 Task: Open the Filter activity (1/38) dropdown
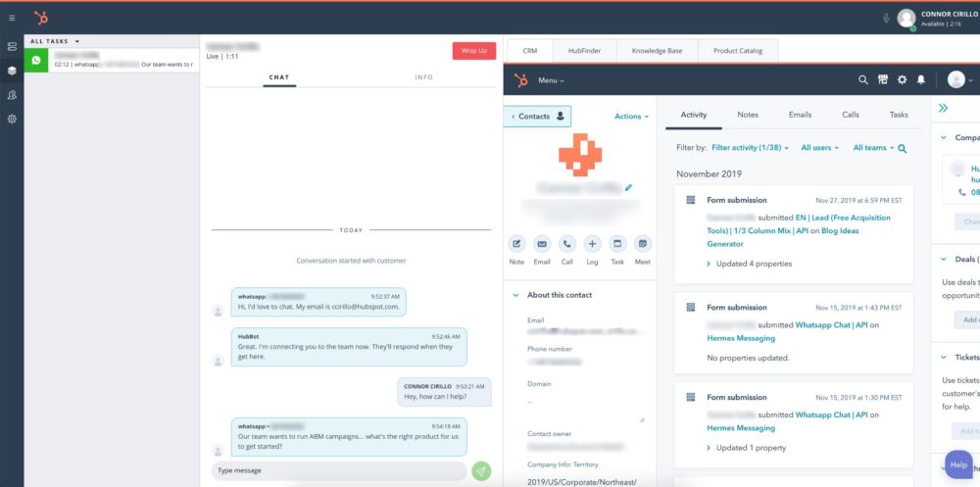coord(750,148)
